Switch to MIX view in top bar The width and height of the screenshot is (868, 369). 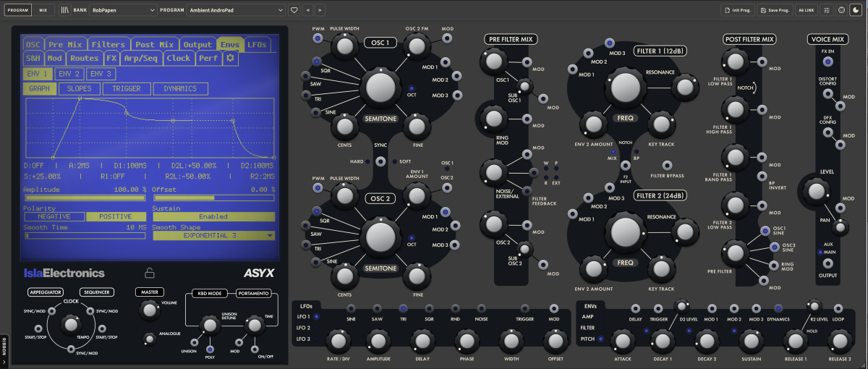click(44, 10)
